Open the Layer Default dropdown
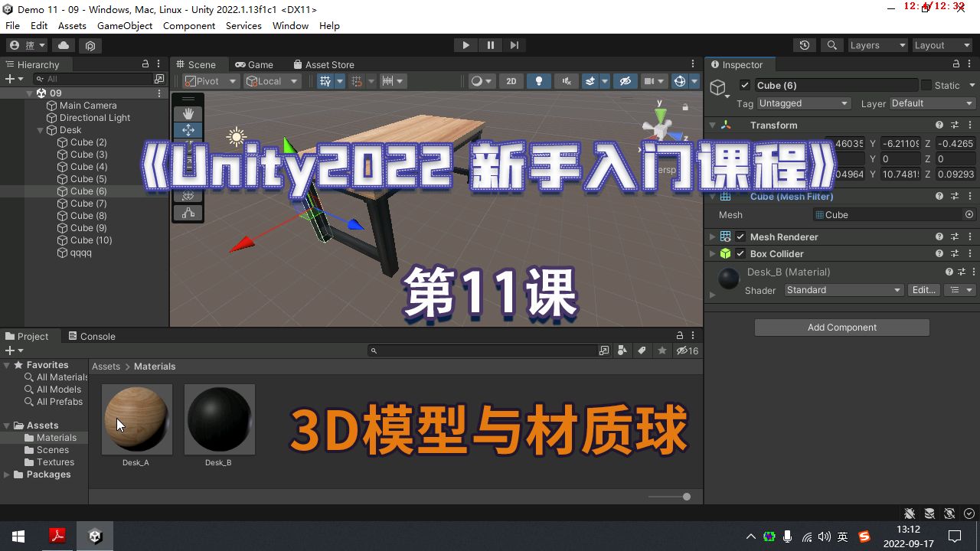This screenshot has width=980, height=551. pos(933,103)
